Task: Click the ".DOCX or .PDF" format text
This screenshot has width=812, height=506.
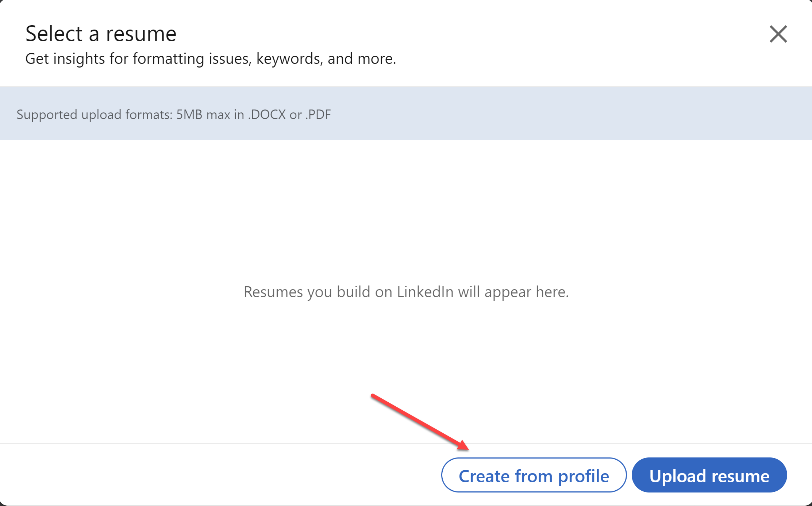Action: coord(289,115)
